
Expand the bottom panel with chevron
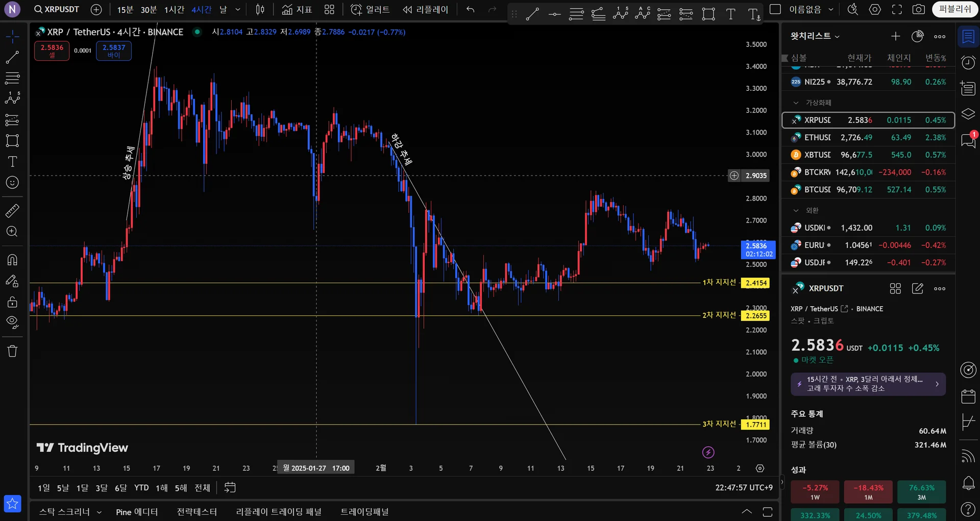tap(746, 512)
